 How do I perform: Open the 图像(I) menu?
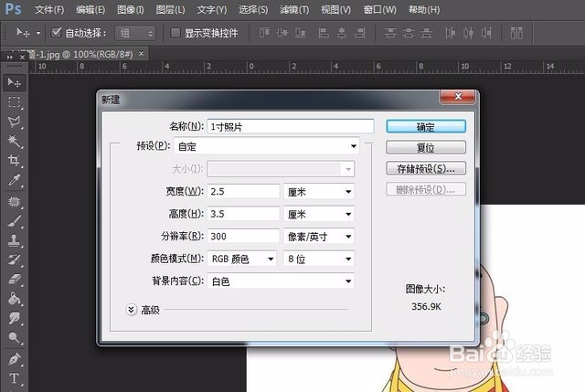[x=130, y=9]
